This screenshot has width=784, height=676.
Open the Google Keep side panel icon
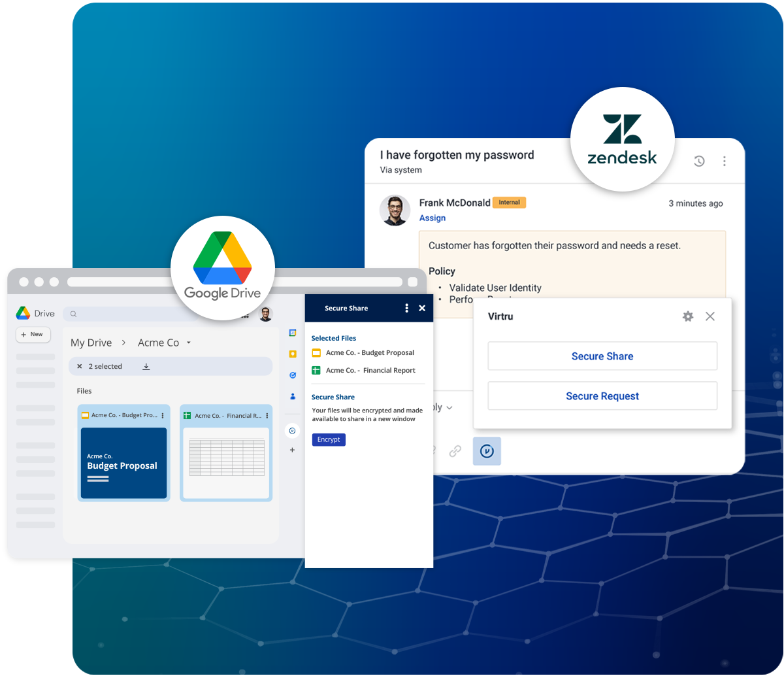point(293,354)
